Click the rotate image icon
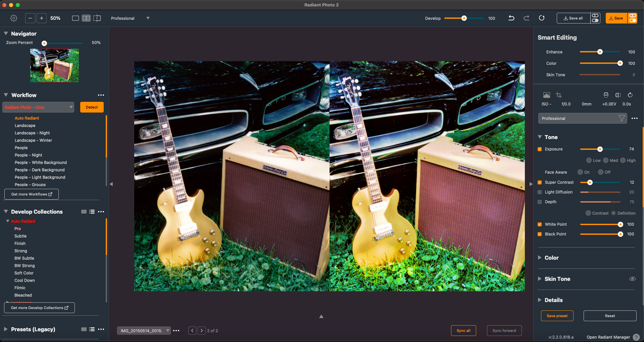This screenshot has width=644, height=342. pos(630,95)
